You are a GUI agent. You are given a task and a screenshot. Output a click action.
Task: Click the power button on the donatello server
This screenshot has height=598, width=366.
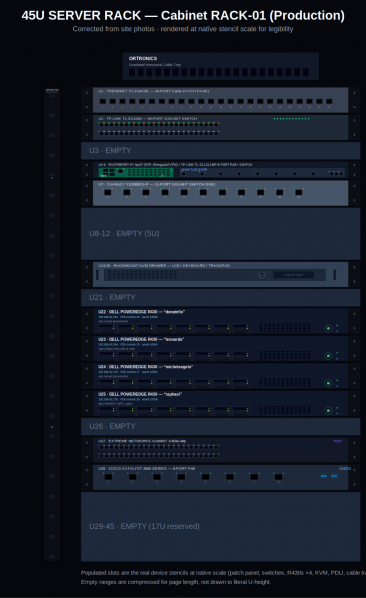point(328,328)
